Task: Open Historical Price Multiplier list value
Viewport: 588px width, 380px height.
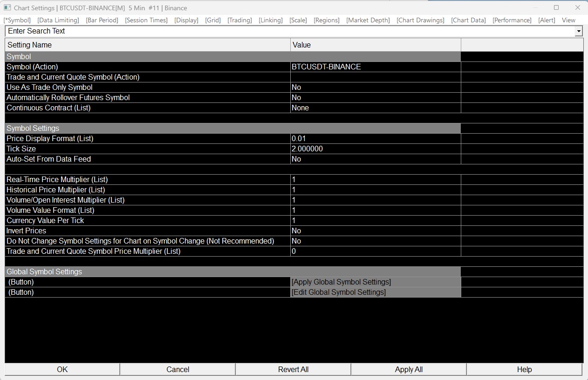Action: [376, 190]
